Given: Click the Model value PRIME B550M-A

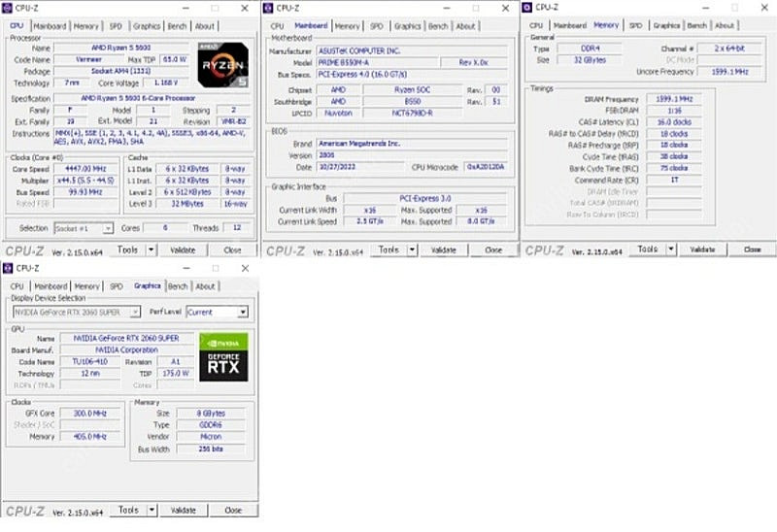Looking at the screenshot, I should coord(378,63).
